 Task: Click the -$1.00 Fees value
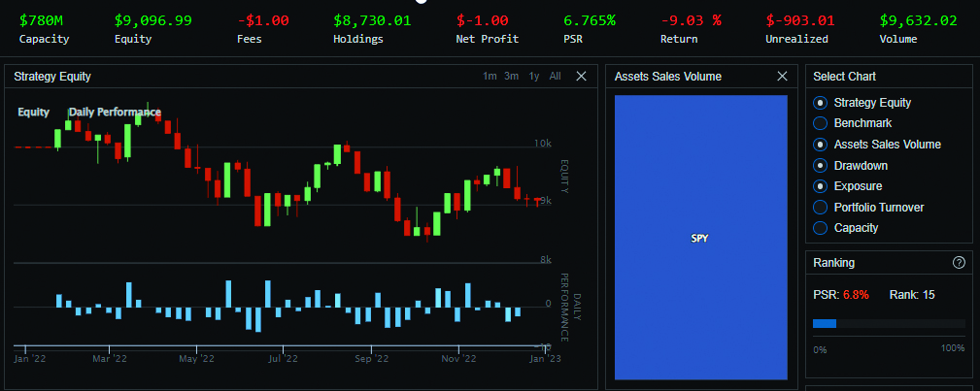coord(263,20)
